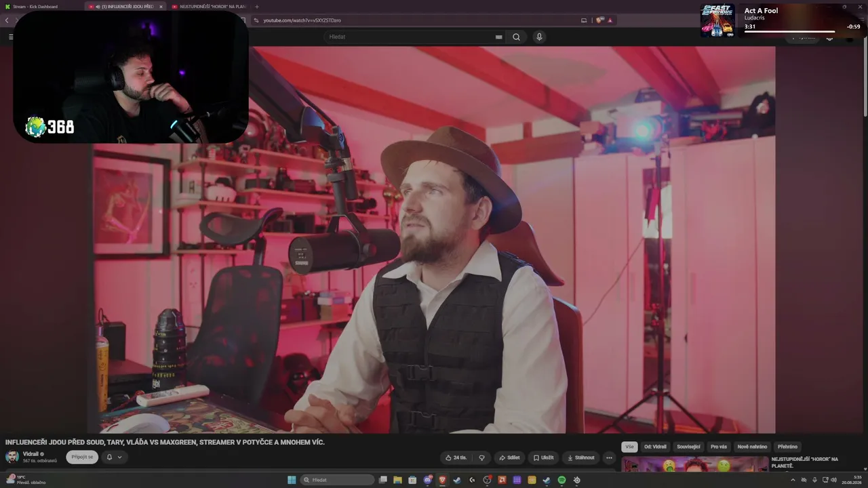This screenshot has height=488, width=868.
Task: Open Microsoft Store from the taskbar
Action: (x=413, y=480)
